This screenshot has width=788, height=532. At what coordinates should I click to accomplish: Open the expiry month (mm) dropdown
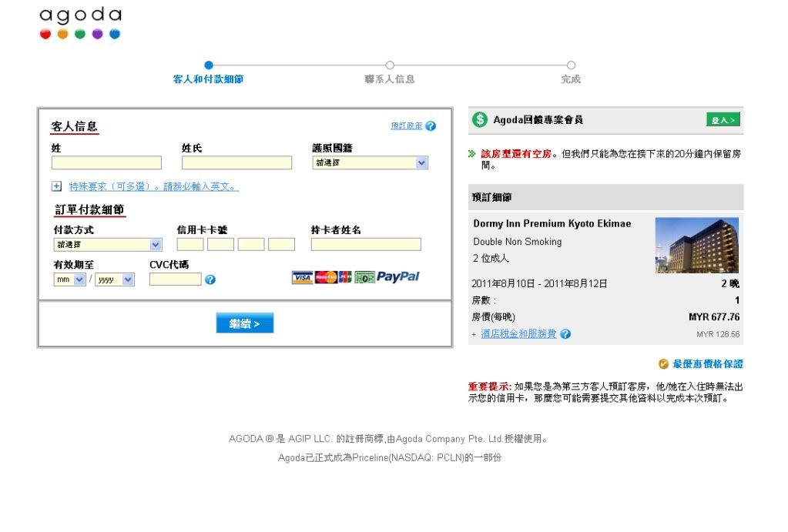[69, 280]
